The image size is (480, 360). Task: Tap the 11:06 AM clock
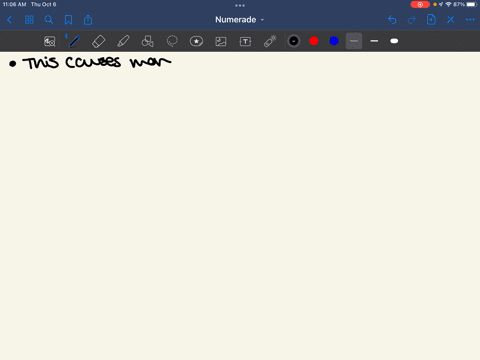point(14,4)
